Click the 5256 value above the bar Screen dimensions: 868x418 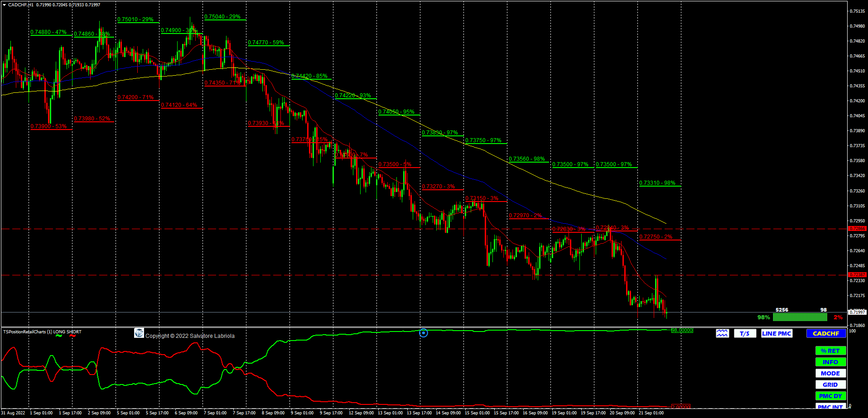[x=782, y=310]
